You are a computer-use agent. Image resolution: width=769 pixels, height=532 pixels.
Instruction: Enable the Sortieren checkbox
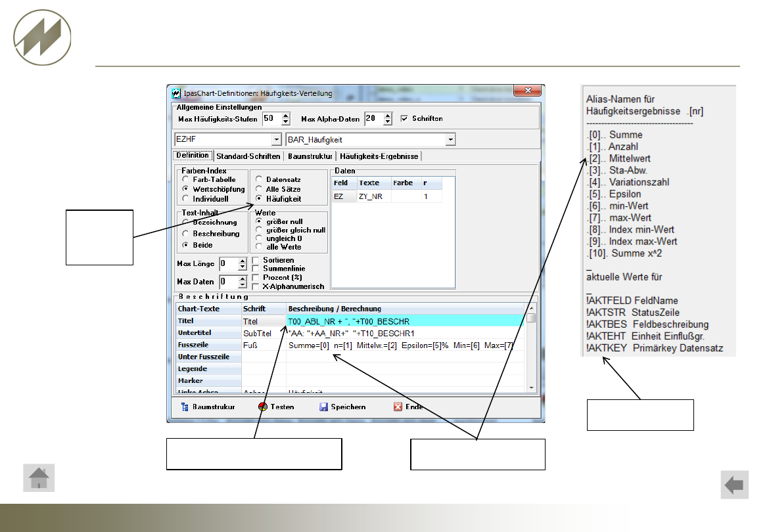256,260
